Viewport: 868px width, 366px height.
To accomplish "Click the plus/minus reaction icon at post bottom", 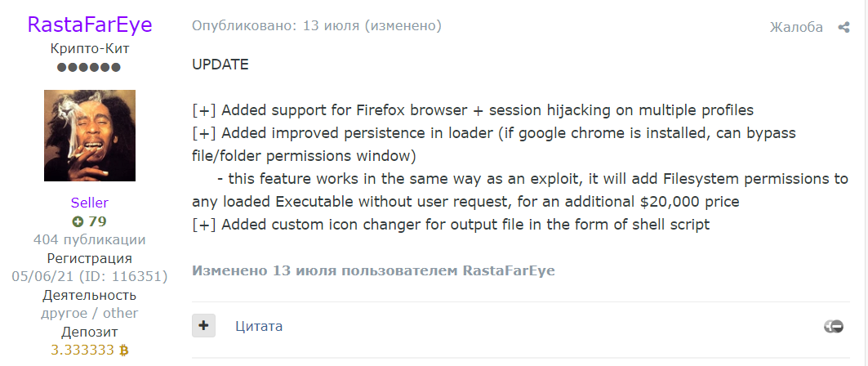I will coord(833,327).
